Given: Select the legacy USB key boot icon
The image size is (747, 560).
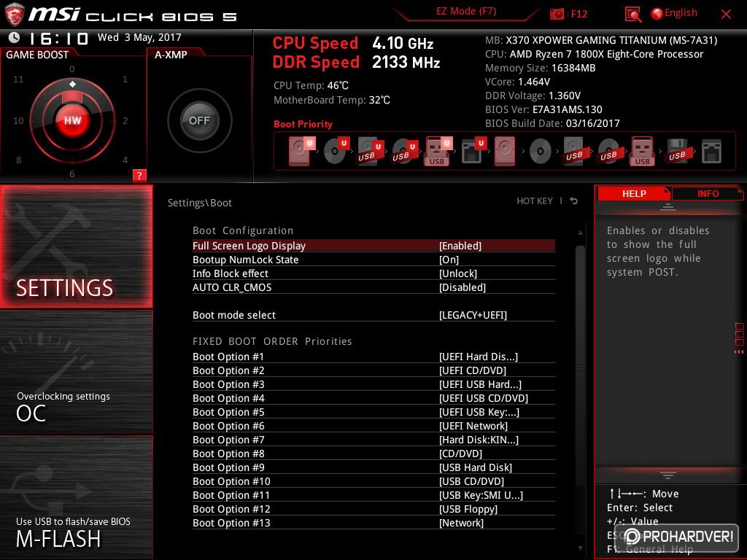Looking at the screenshot, I should click(642, 152).
